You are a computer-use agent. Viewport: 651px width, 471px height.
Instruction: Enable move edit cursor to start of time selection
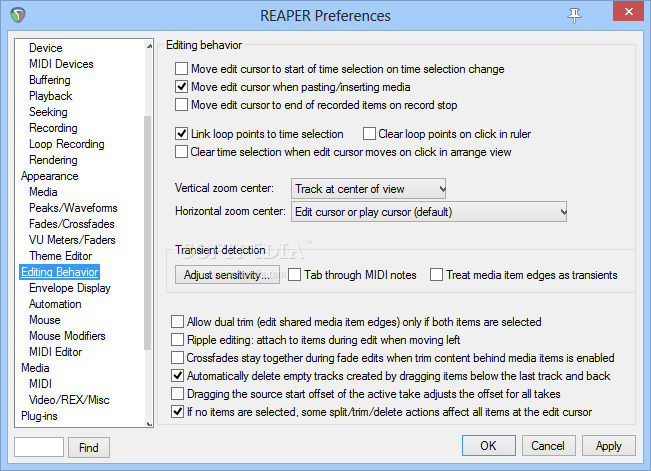(x=181, y=69)
